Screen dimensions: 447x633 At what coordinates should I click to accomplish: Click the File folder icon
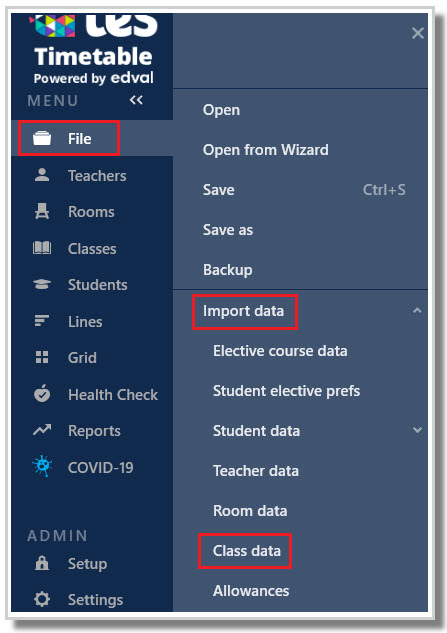coord(42,138)
